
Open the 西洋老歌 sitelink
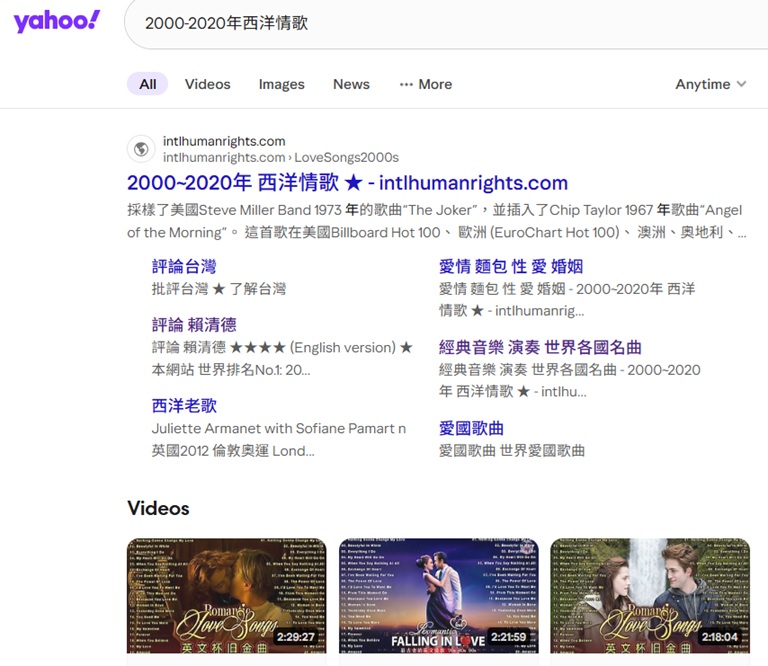[184, 405]
